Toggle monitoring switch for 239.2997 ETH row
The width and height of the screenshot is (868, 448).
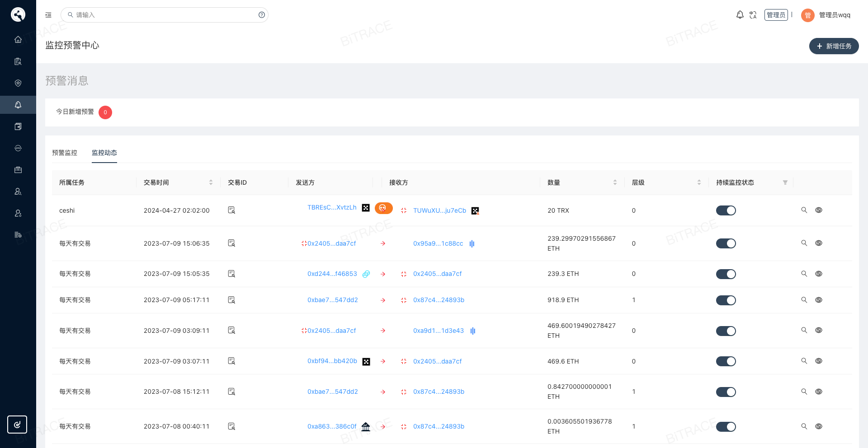click(x=726, y=243)
